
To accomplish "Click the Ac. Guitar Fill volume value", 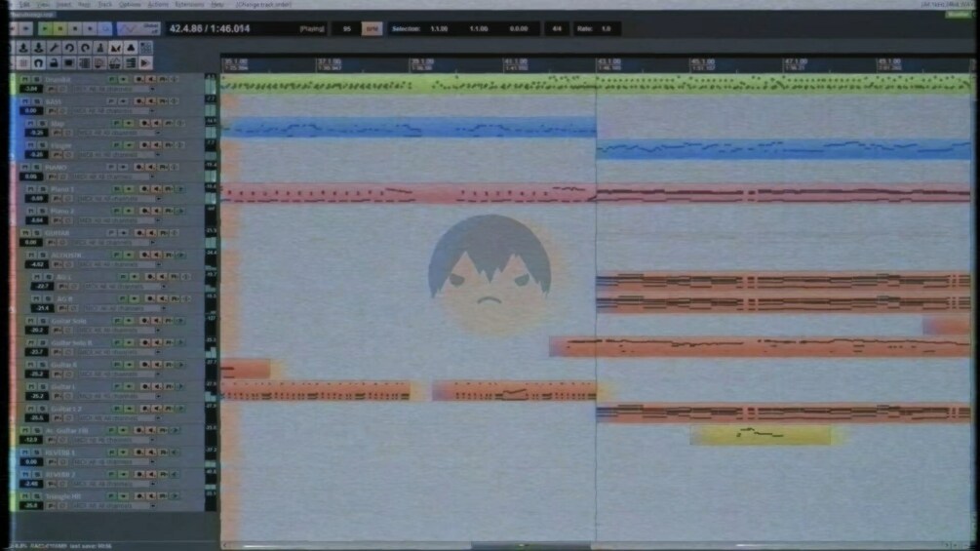I will click(x=30, y=441).
